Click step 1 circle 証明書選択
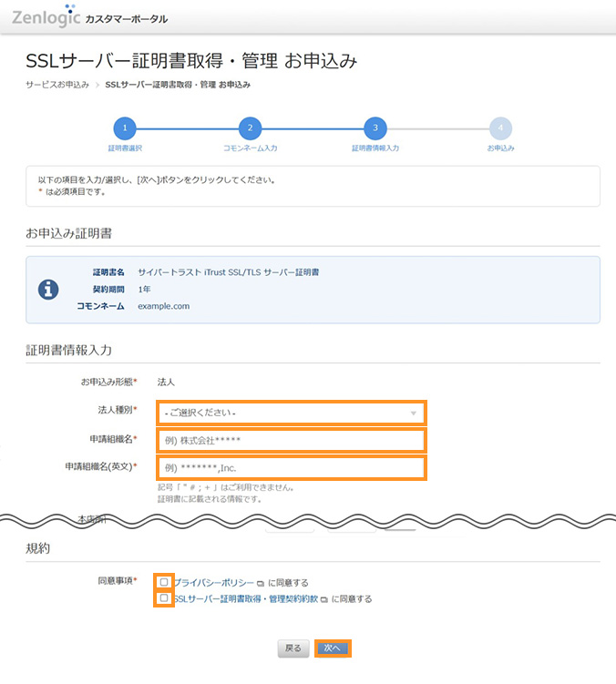616x684 pixels. [x=125, y=128]
